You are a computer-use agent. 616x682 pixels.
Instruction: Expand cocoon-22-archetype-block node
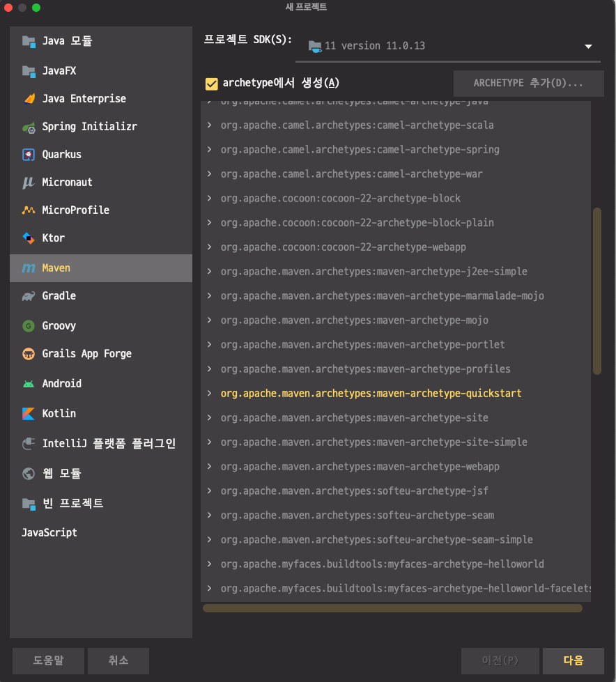click(x=210, y=199)
